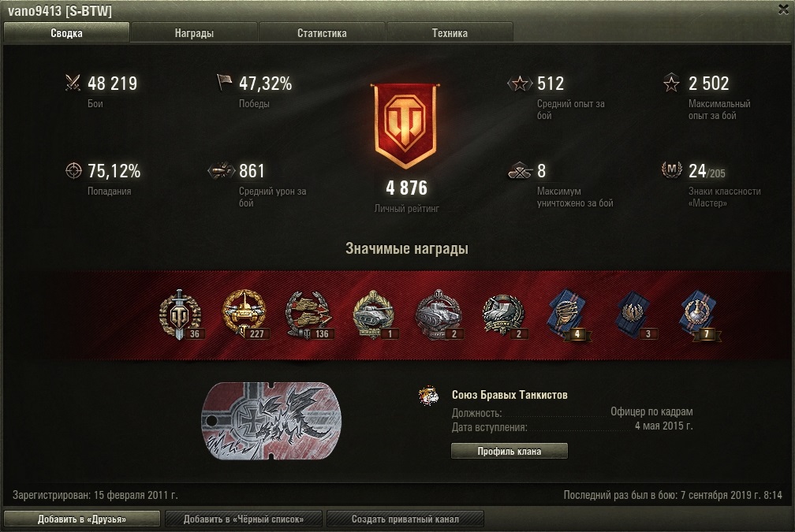
Task: Click the crossed swords battles icon
Action: tap(73, 83)
